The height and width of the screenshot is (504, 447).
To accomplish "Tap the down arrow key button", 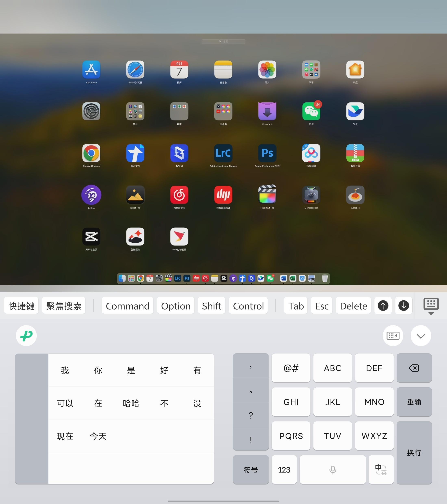I will tap(404, 305).
